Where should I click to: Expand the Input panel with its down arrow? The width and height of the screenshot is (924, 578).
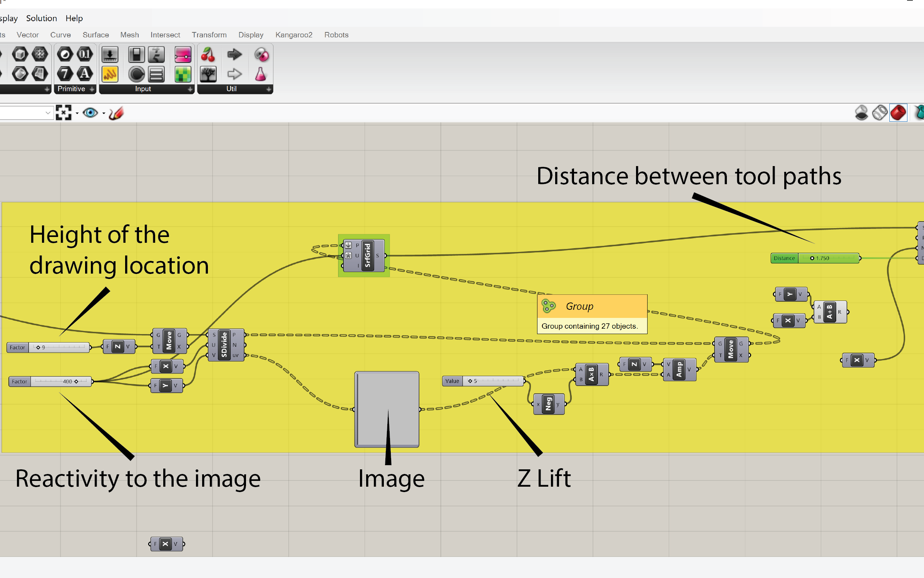(x=189, y=89)
